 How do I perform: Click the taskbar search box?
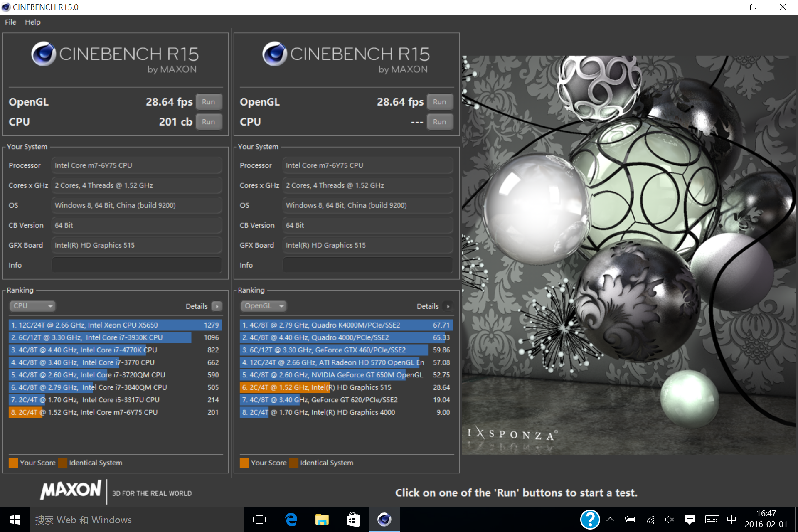[137, 520]
